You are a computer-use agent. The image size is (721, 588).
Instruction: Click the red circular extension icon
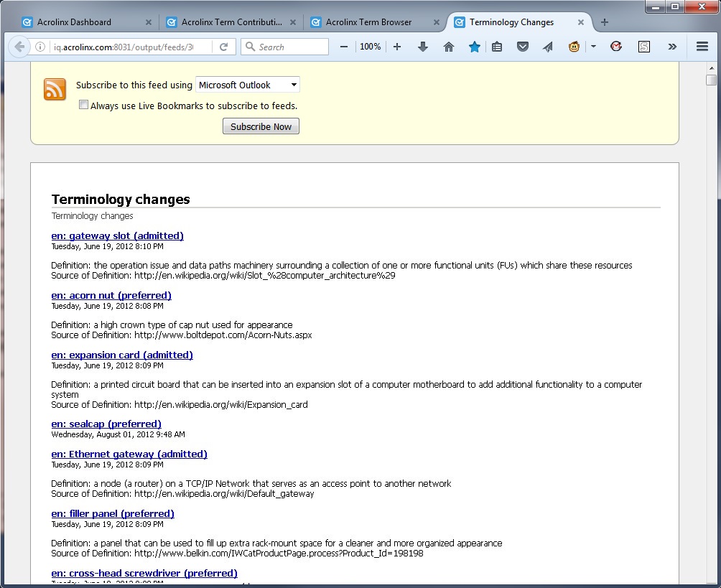[x=616, y=47]
